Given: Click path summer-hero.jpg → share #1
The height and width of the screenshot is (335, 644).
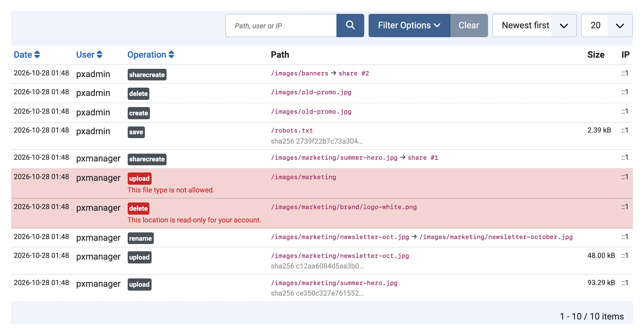Looking at the screenshot, I should (354, 158).
